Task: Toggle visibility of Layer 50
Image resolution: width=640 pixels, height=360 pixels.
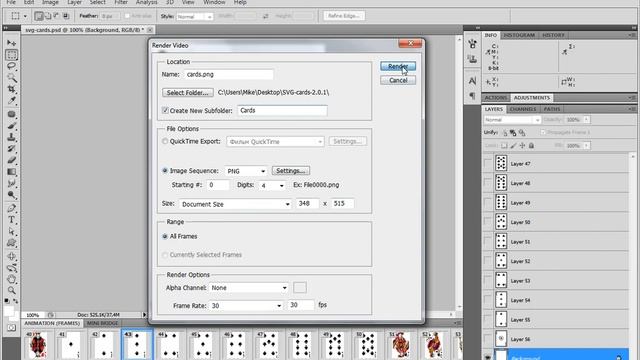Action: click(x=488, y=222)
